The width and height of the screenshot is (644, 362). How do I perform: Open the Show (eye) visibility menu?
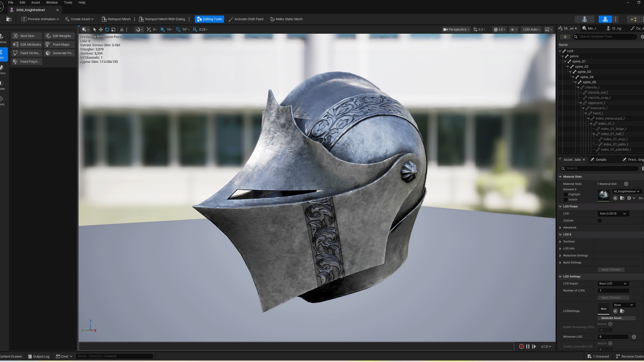pyautogui.click(x=514, y=29)
